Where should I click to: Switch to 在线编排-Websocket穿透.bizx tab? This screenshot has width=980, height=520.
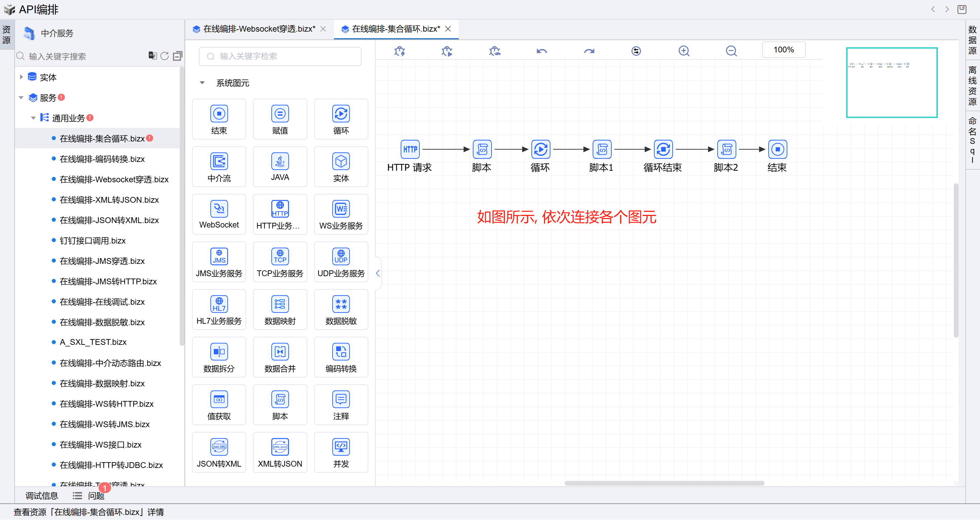tap(259, 29)
